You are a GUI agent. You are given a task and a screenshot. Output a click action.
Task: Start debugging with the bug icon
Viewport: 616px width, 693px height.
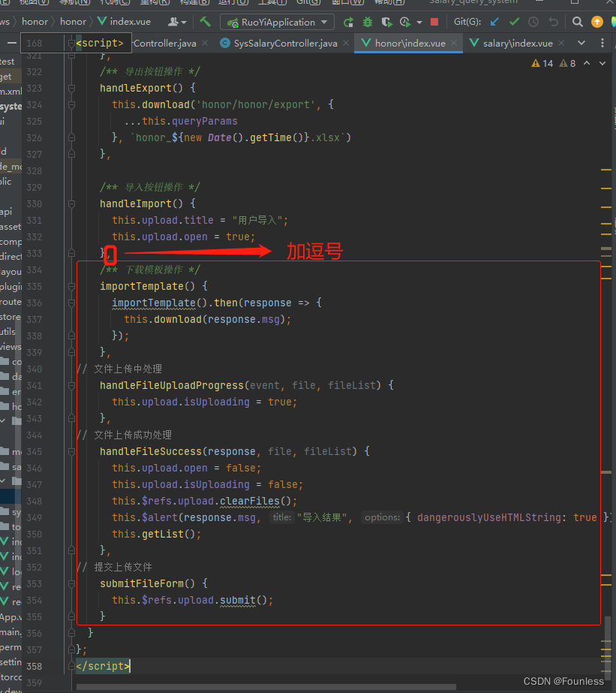click(368, 22)
